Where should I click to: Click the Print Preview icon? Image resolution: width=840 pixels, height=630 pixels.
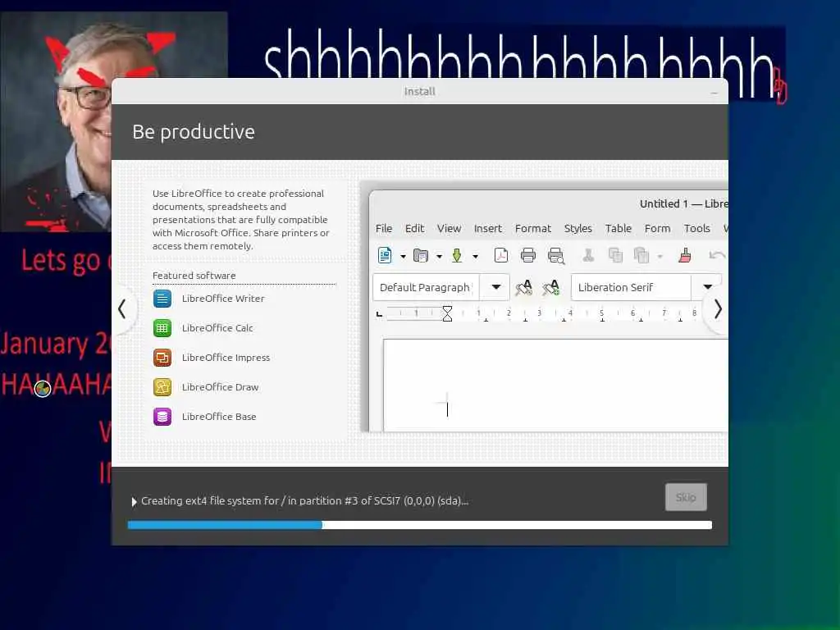point(556,256)
